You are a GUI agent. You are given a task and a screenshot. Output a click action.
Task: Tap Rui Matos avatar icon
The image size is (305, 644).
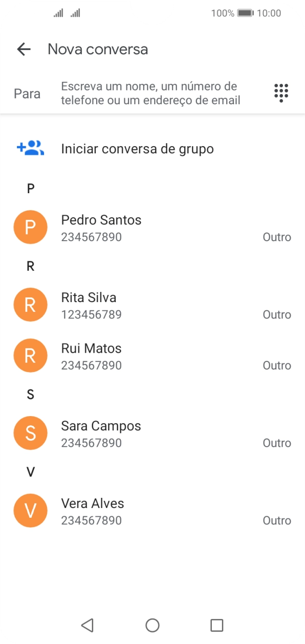point(30,355)
